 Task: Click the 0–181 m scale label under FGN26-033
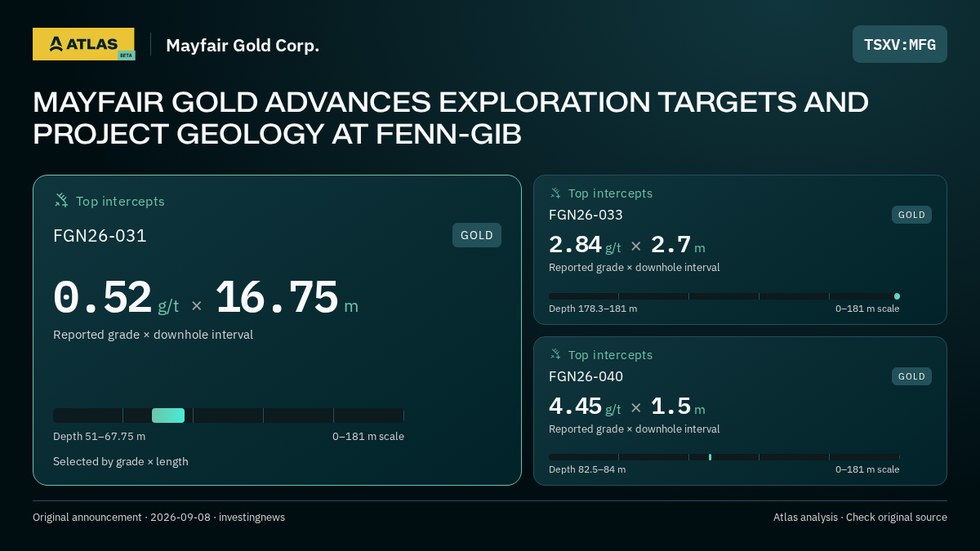867,309
